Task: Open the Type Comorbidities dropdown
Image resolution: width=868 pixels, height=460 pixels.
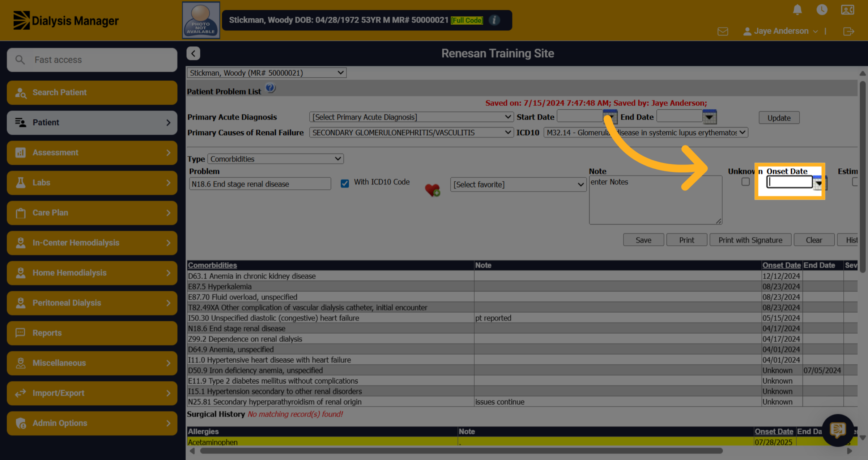Action: click(275, 159)
